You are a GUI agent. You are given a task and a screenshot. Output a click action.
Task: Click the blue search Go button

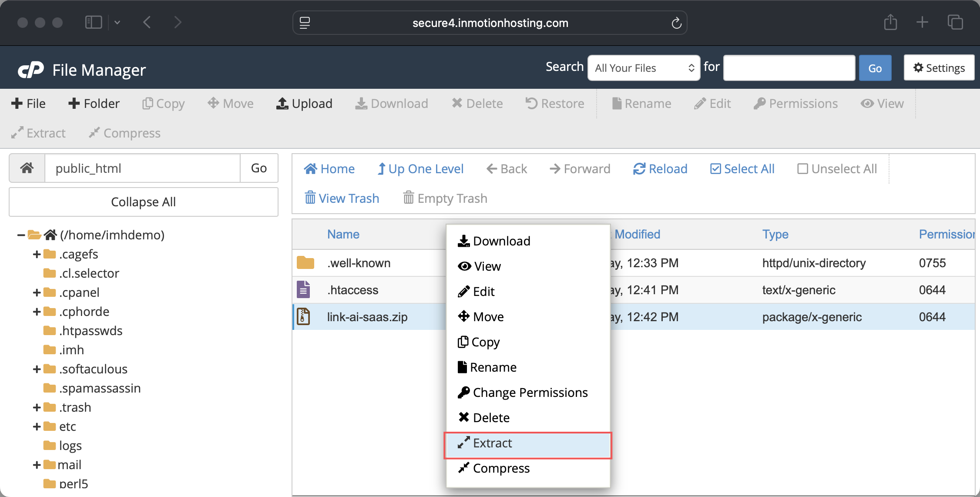(x=875, y=68)
